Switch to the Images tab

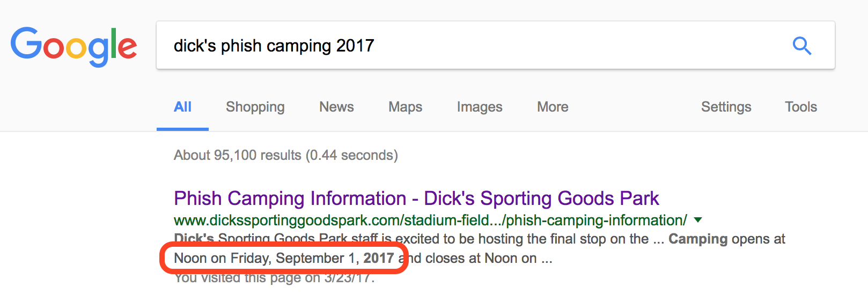pos(480,107)
